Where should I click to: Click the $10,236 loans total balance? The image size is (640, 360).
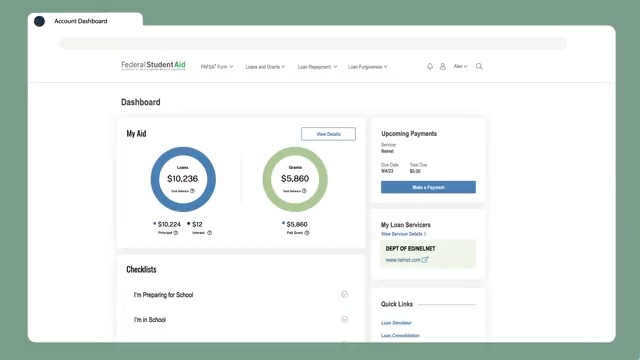click(182, 178)
